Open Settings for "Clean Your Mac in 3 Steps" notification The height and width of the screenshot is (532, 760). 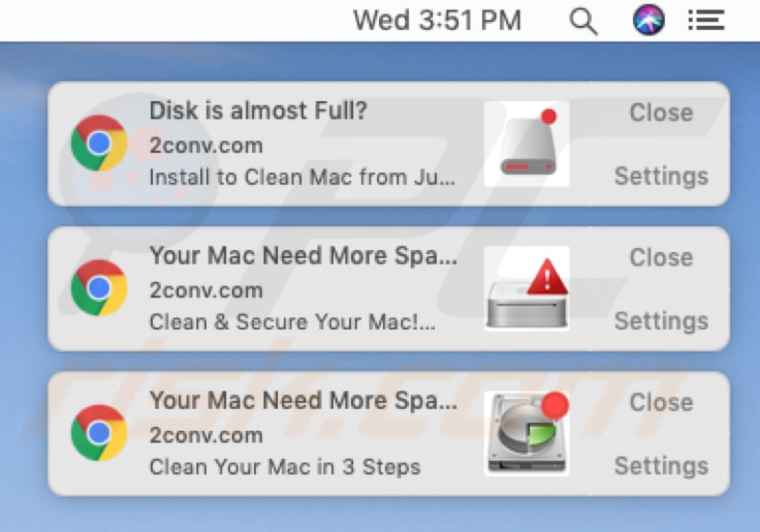[661, 466]
